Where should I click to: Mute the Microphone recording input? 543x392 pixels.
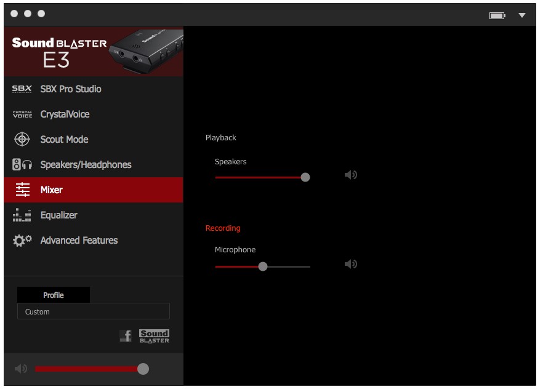[x=351, y=265]
